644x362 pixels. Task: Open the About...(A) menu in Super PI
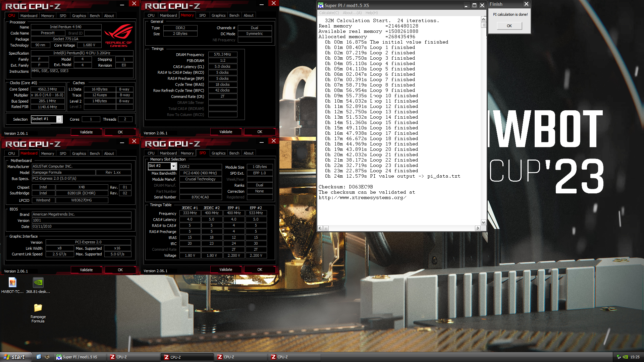pyautogui.click(x=352, y=13)
